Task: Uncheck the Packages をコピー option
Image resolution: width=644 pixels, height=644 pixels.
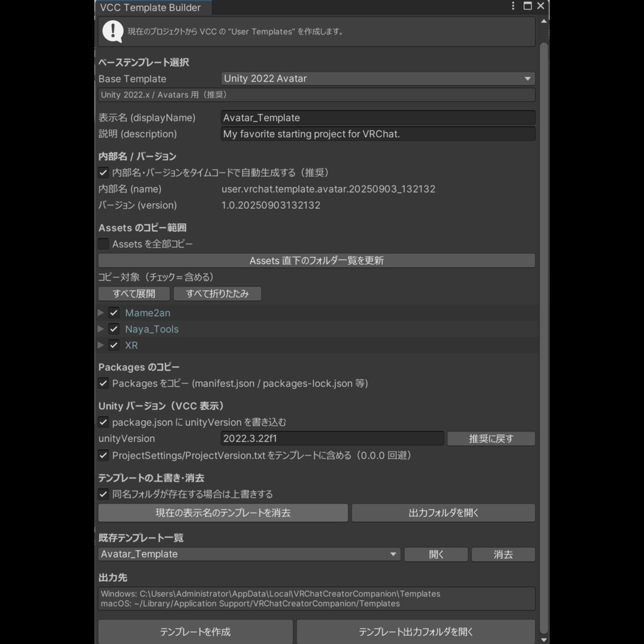Action: click(x=103, y=384)
